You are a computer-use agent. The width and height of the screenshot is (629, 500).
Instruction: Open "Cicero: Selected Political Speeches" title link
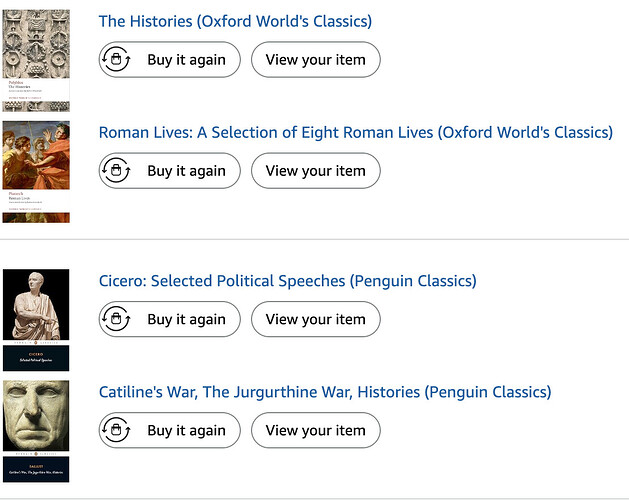coord(287,281)
